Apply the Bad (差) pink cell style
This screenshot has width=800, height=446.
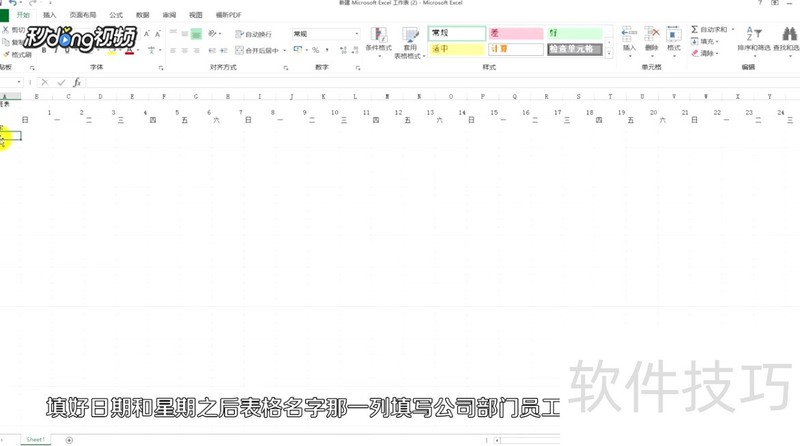(516, 33)
